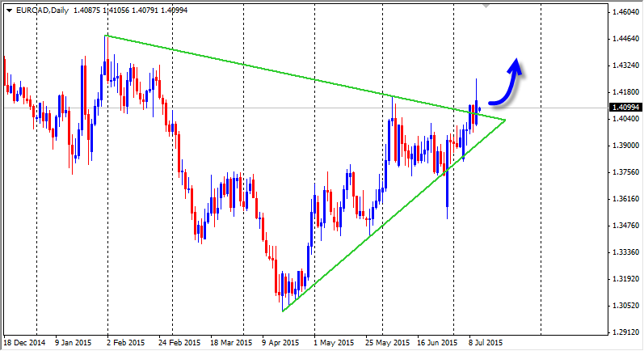This screenshot has height=351, width=644.
Task: Click the 1.44640 price axis label
Action: 625,39
